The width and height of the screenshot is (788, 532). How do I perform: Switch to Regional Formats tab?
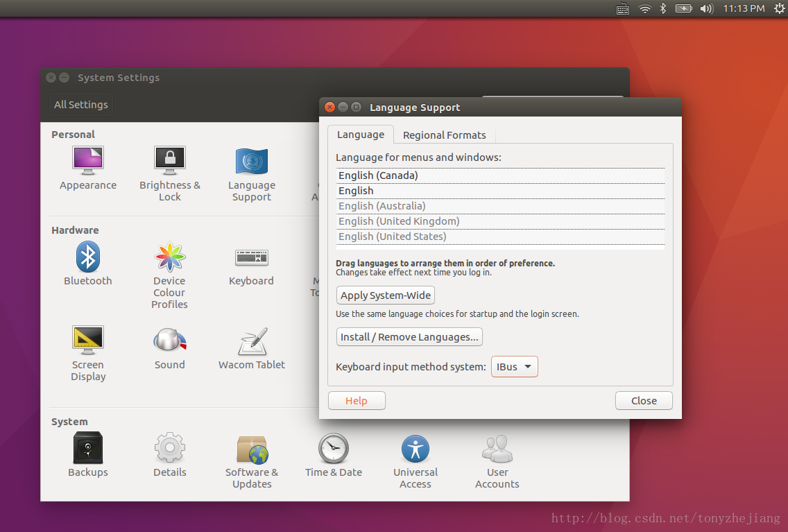(x=444, y=135)
